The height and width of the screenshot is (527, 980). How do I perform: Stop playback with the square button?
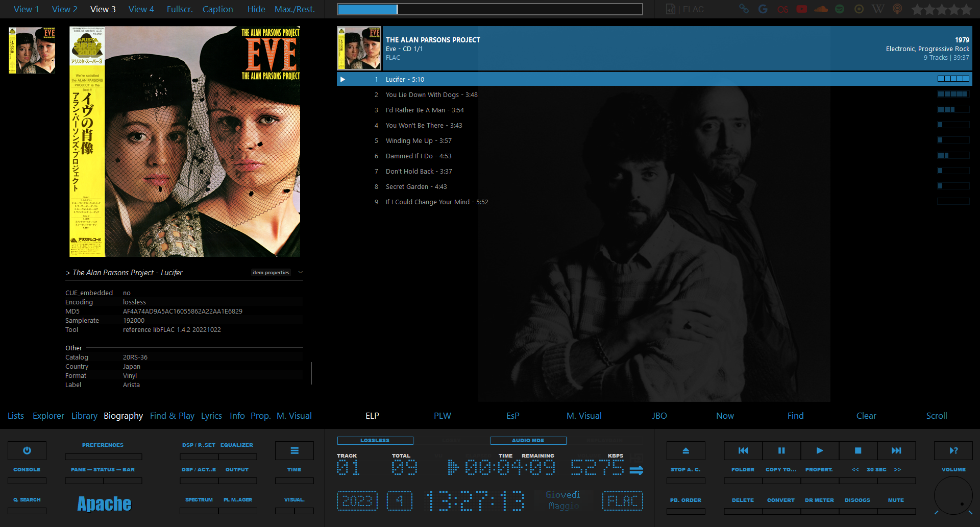pyautogui.click(x=858, y=450)
